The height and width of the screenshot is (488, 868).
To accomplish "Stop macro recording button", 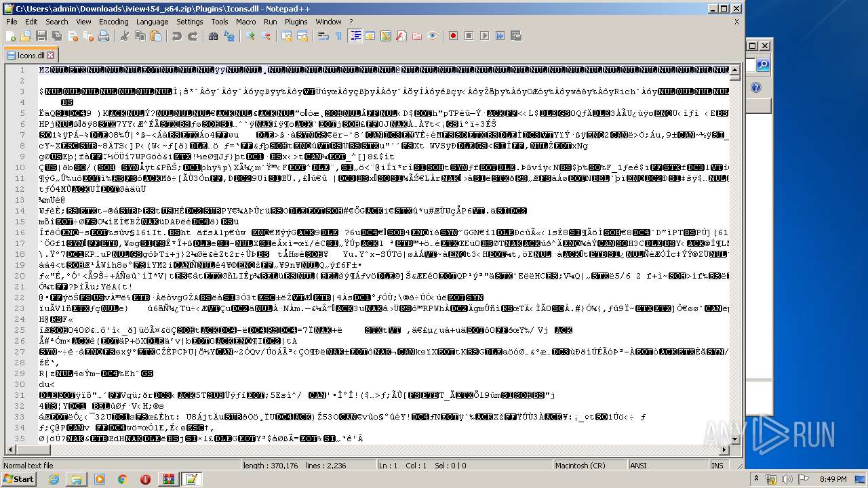I will coord(469,36).
